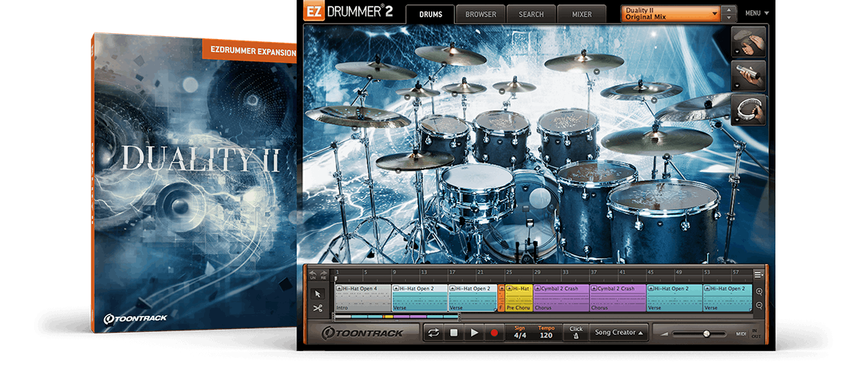This screenshot has height=374, width=868.
Task: Select the Chorus clip starting at bar 37
Action: coord(618,297)
